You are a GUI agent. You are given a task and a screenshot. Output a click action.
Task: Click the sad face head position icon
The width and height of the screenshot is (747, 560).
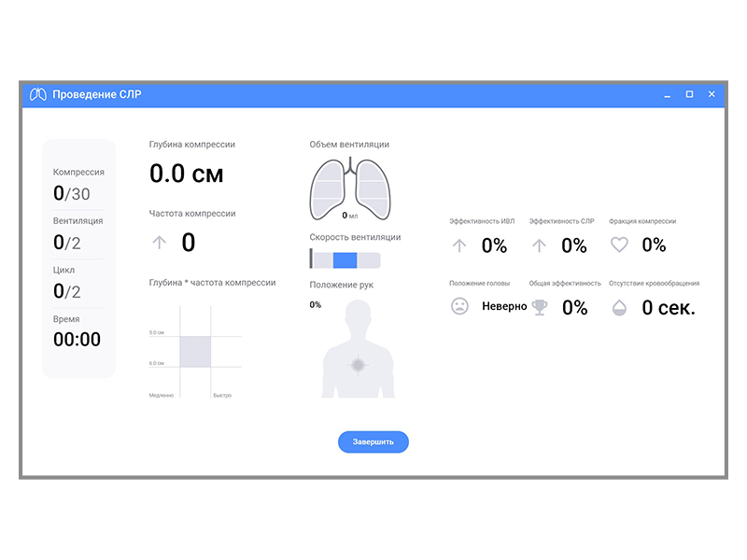click(459, 306)
